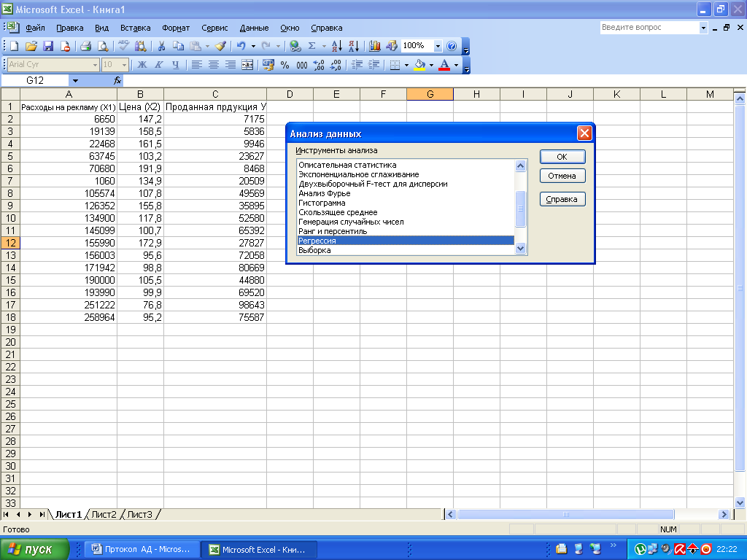This screenshot has width=747, height=560.
Task: Open the Сервис menu
Action: (x=214, y=28)
